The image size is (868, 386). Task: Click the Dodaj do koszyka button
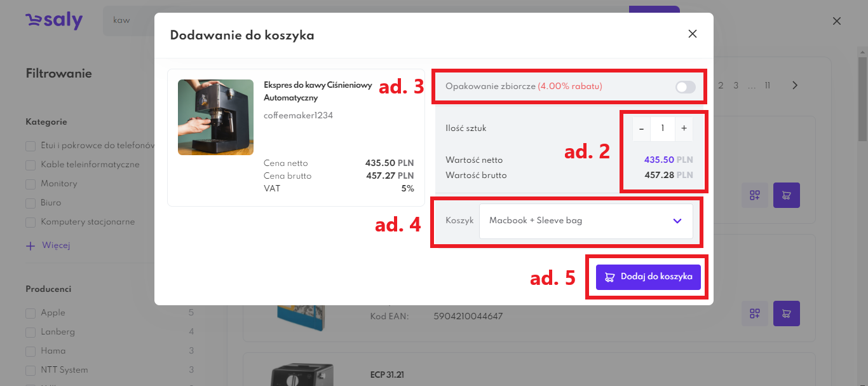[648, 277]
